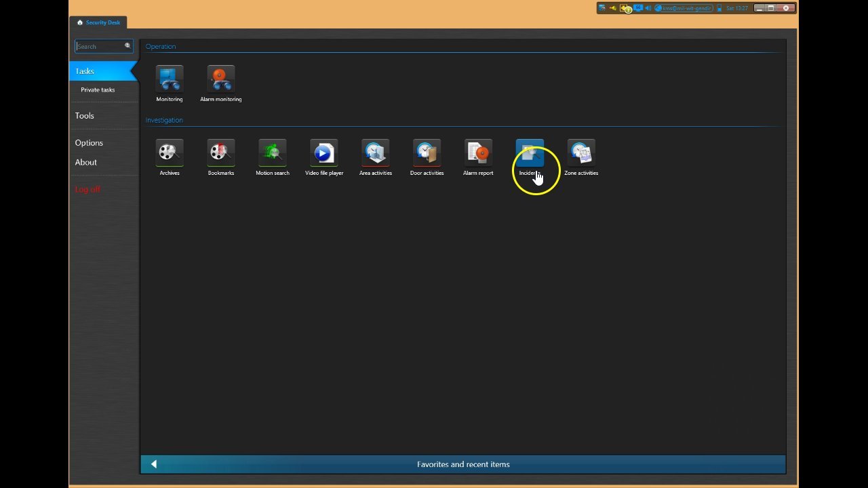Open the Video file player
The image size is (868, 488).
click(x=324, y=158)
